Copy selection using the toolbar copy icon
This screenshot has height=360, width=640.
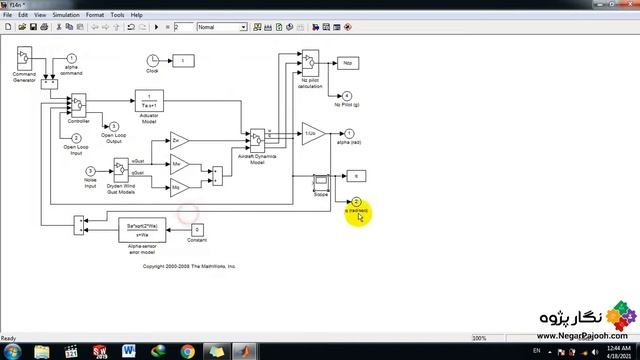point(69,27)
